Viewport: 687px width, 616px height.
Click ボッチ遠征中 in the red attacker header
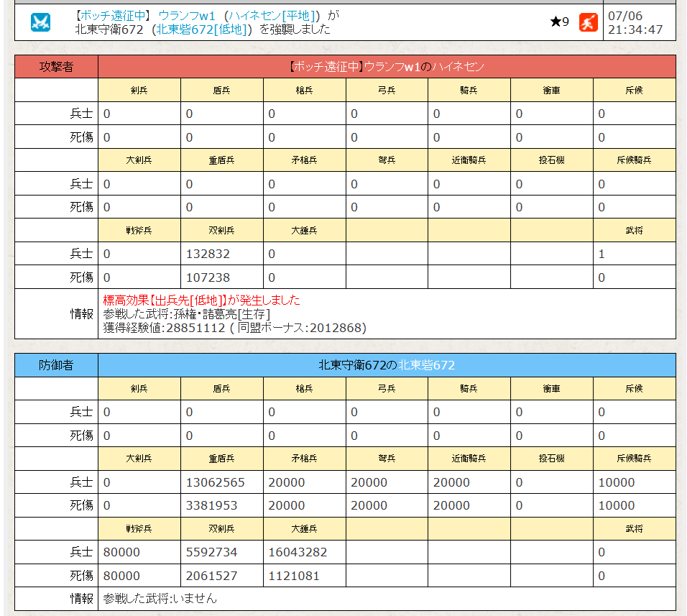(326, 67)
